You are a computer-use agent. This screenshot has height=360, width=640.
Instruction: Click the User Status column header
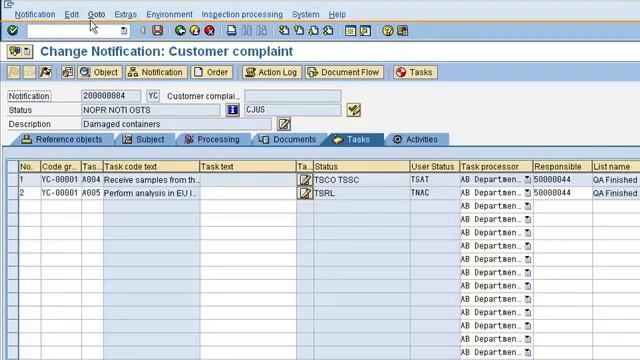point(434,167)
